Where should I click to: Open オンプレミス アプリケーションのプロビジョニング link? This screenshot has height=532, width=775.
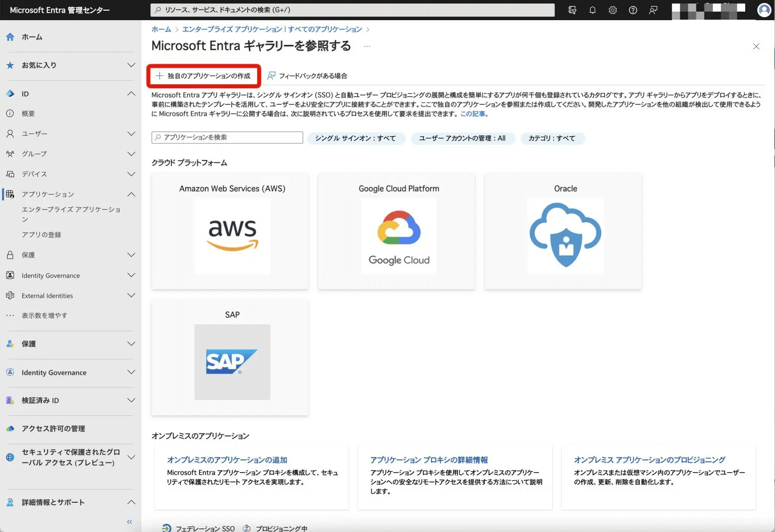(649, 460)
